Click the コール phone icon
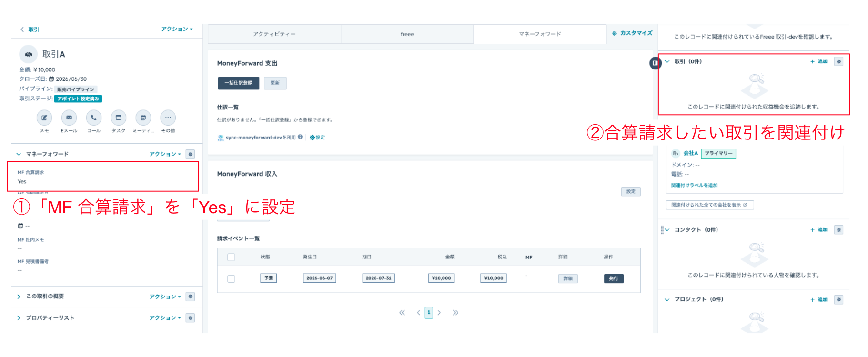Screen dimensions: 868x357 pyautogui.click(x=94, y=118)
